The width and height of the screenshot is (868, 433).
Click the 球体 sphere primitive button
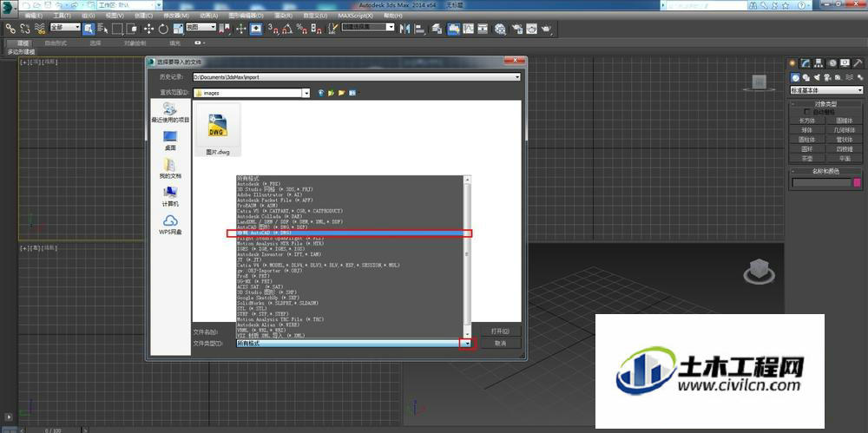[x=806, y=130]
